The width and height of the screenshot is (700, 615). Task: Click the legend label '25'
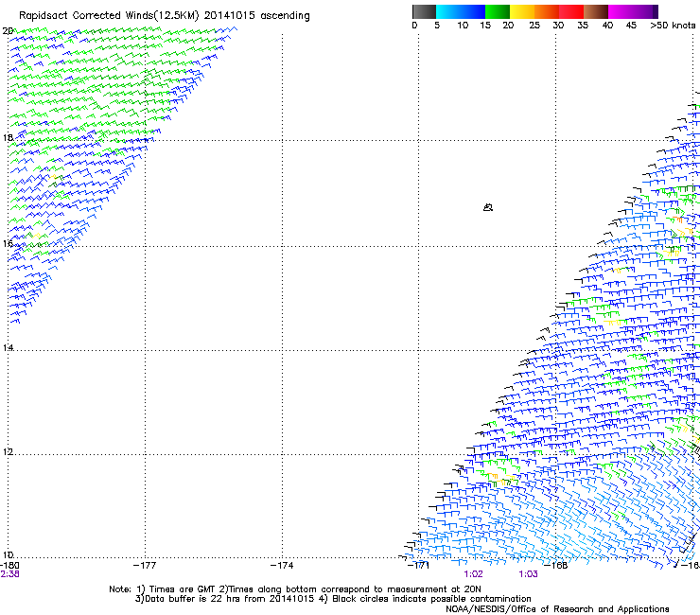pos(534,26)
